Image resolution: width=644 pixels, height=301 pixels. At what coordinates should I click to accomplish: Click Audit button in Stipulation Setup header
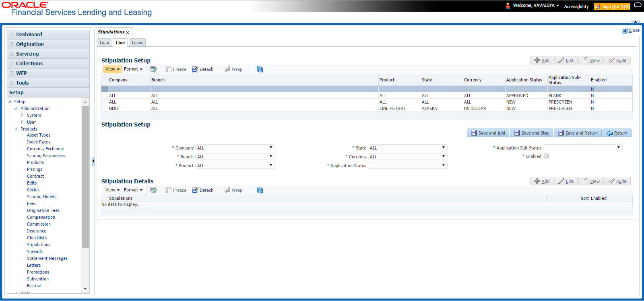(x=617, y=60)
